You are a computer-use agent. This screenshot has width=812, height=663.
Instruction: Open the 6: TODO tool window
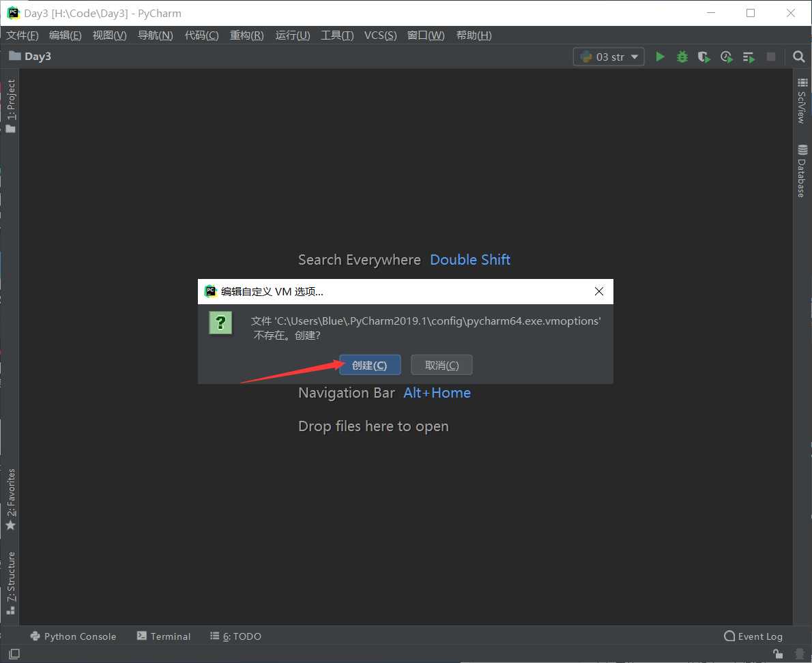tap(235, 636)
